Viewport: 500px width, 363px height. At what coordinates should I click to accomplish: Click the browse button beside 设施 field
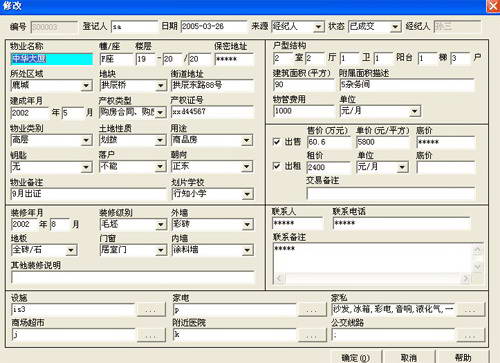pos(151,309)
